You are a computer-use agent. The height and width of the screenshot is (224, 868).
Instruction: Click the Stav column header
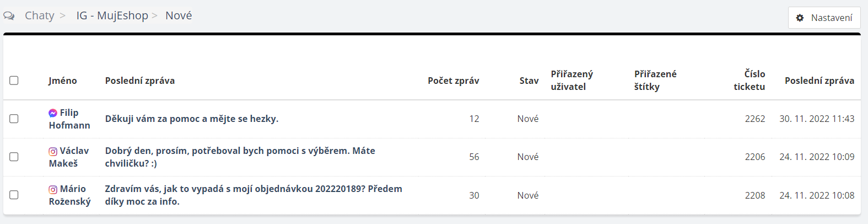(529, 81)
